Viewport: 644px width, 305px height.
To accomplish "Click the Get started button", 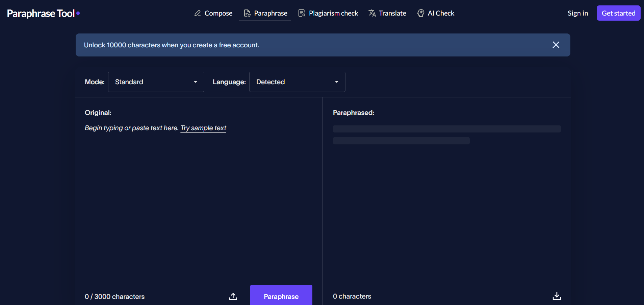I will 618,13.
